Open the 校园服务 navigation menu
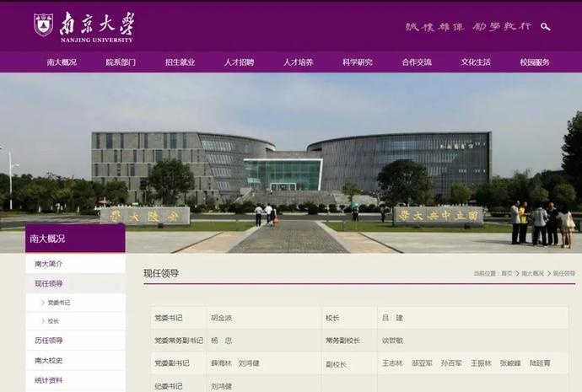 535,62
